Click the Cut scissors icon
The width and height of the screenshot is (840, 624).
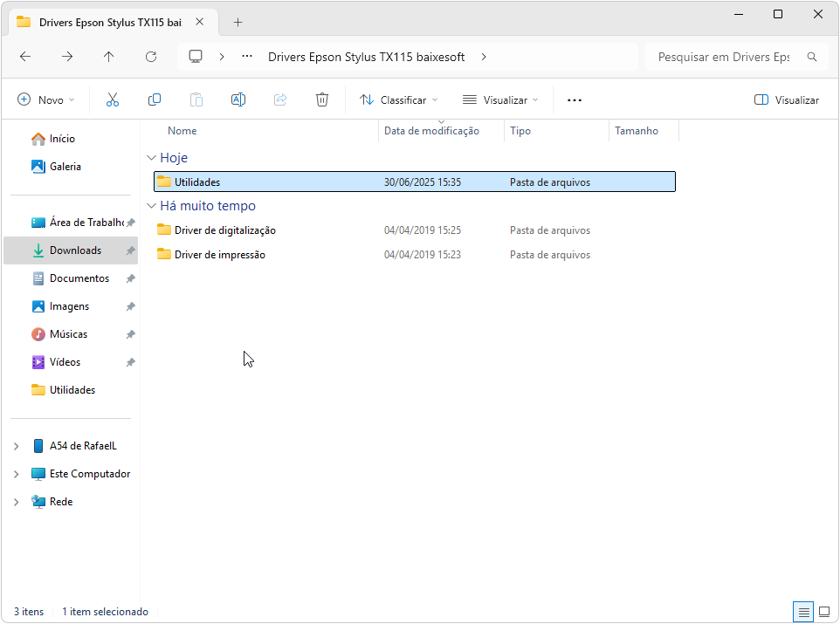pyautogui.click(x=113, y=99)
